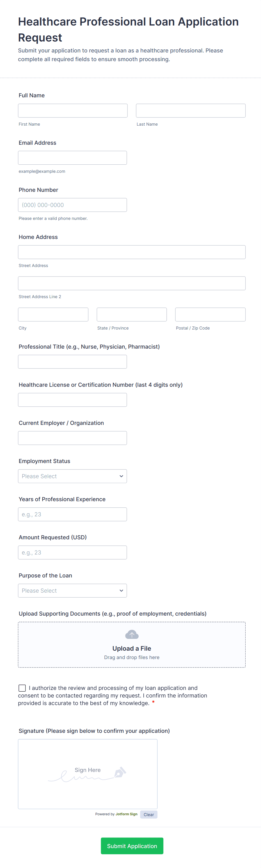261x868 pixels.
Task: Click into the Last Name input
Action: [x=191, y=110]
